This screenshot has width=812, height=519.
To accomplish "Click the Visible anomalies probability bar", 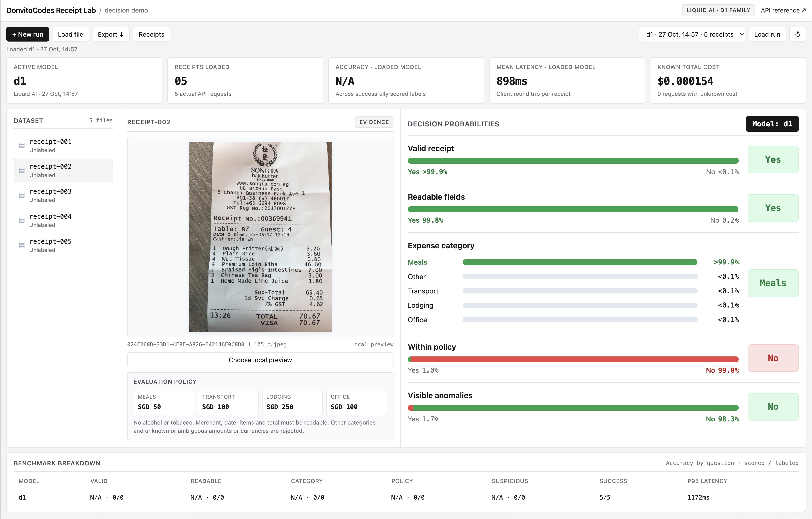I will pos(573,408).
